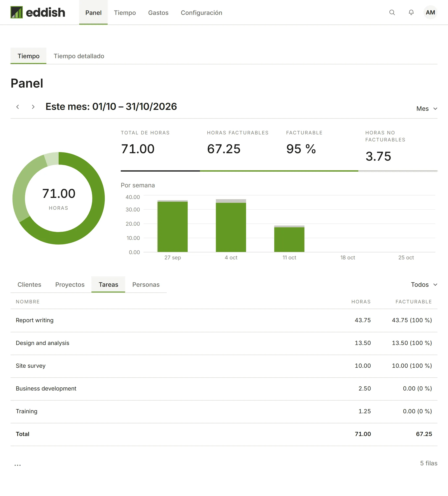Expand the Mes period dropdown

(x=427, y=109)
